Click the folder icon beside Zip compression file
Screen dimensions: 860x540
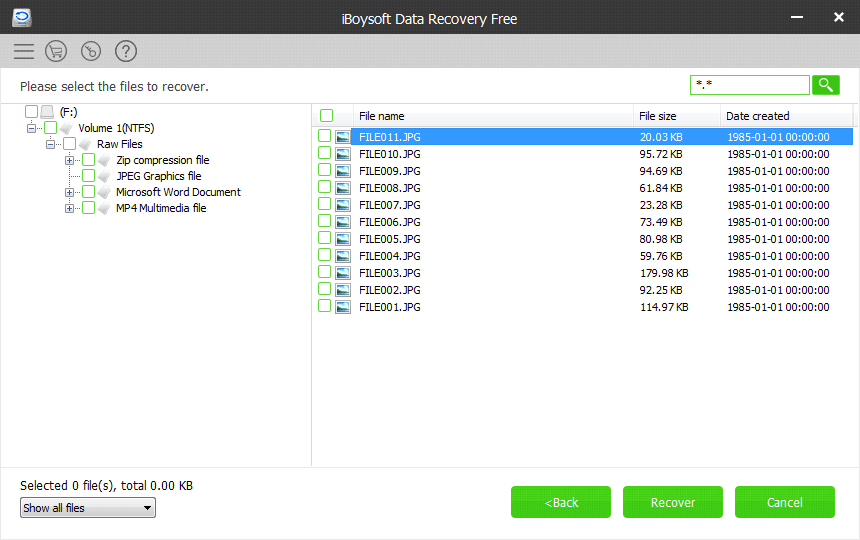click(x=104, y=160)
